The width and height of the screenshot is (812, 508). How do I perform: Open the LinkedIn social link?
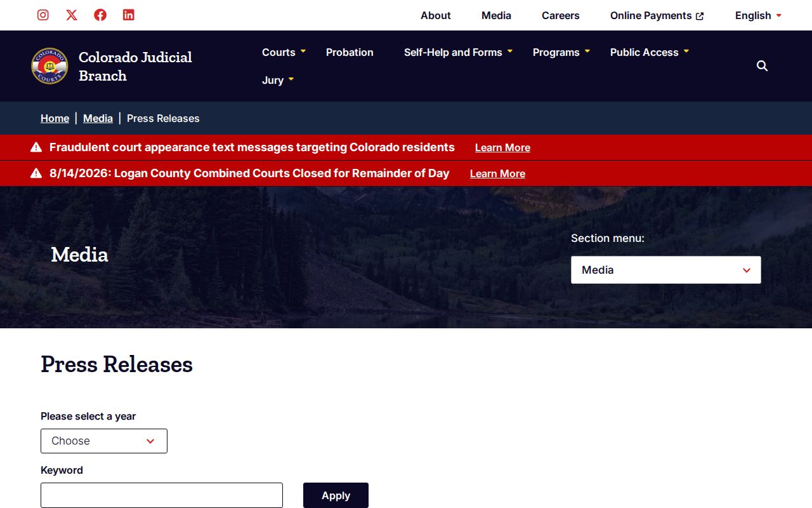point(129,15)
